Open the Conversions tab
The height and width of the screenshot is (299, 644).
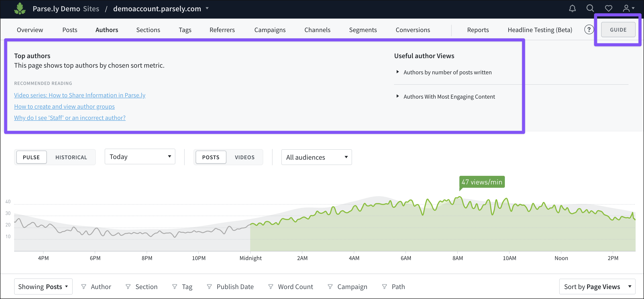coord(413,30)
